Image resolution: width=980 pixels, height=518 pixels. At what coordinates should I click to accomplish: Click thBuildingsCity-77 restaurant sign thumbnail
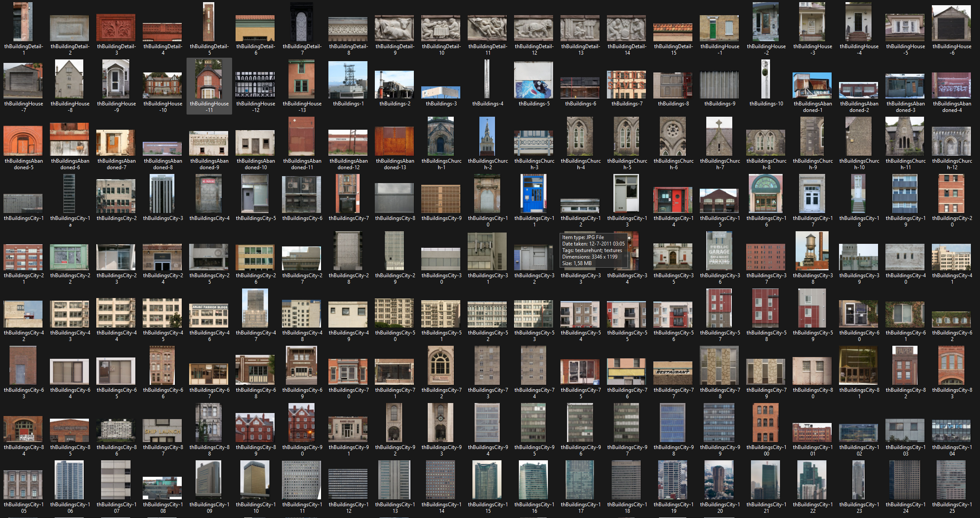click(x=673, y=373)
